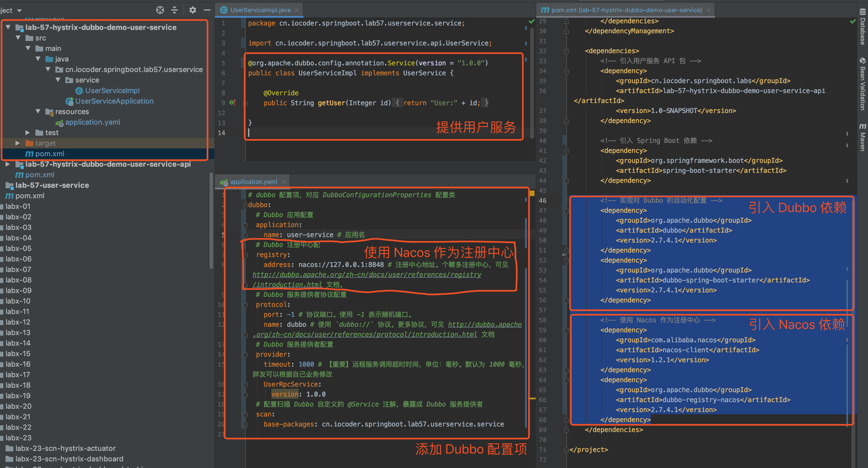
Task: Expand lab-57-hystrix-dubbo-demo-user-service-api module
Action: (7, 164)
